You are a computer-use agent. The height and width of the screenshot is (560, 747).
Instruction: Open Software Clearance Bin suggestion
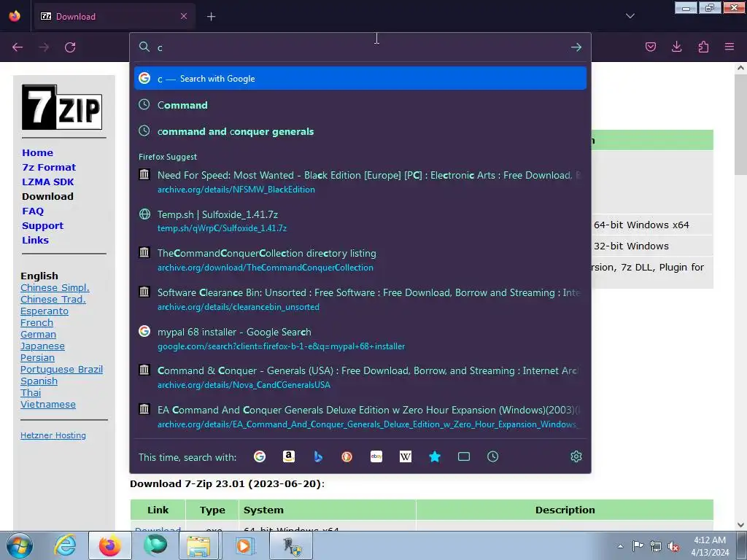pyautogui.click(x=360, y=300)
